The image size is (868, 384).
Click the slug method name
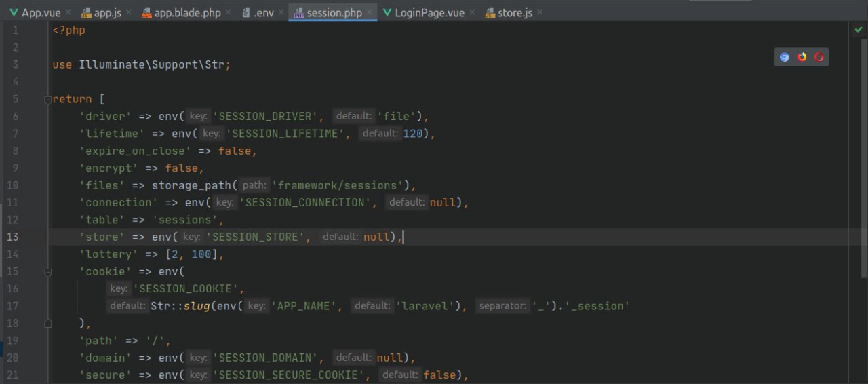coord(197,306)
